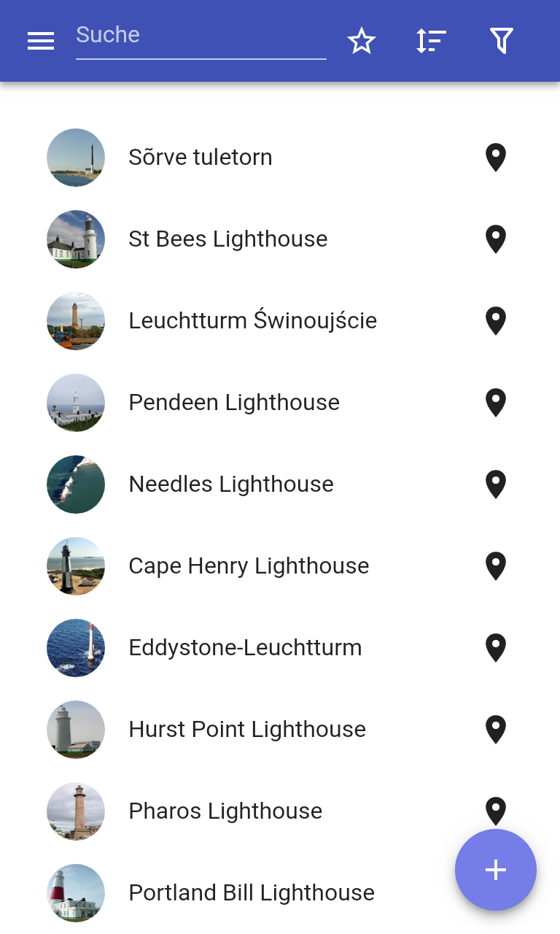The image size is (560, 934).
Task: Select the Cape Henry Lighthouse thumbnail
Action: click(x=76, y=566)
